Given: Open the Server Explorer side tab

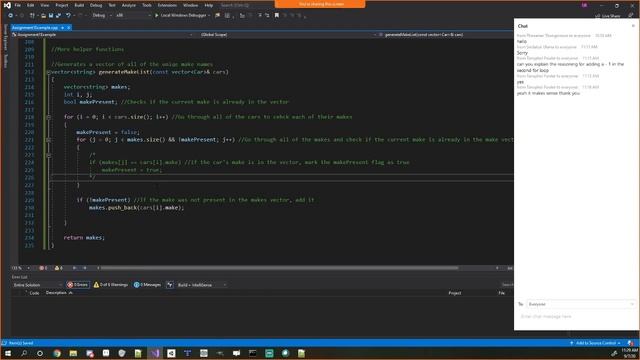Looking at the screenshot, I should (x=5, y=38).
